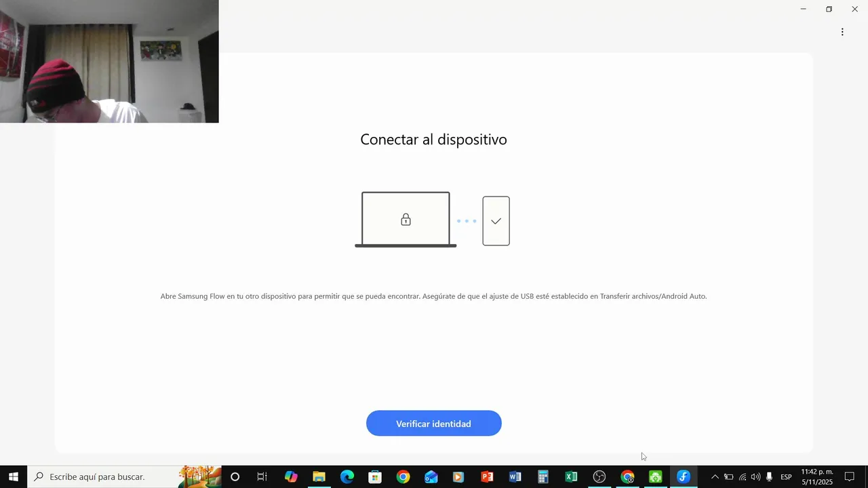Open the green camera app in taskbar

pos(655,477)
